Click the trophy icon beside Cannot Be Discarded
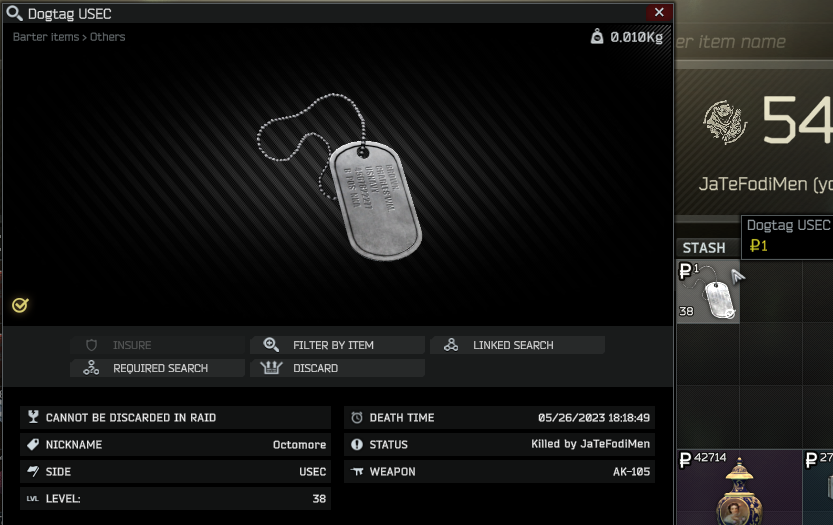833x525 pixels. [x=33, y=417]
